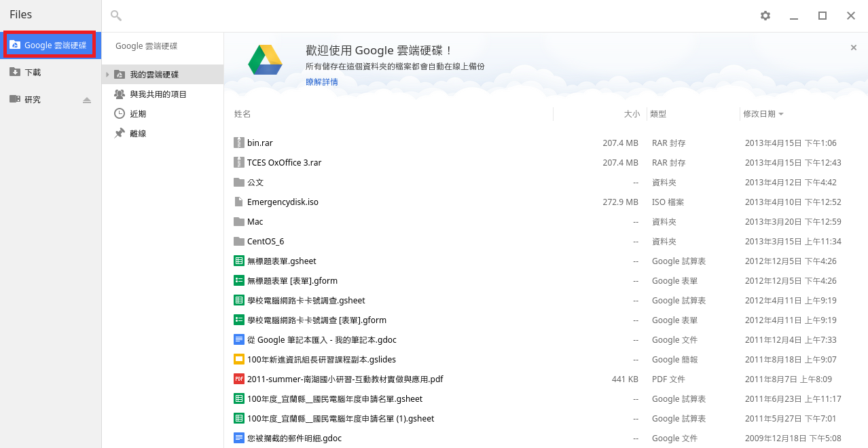Click the search magnifier icon

click(x=116, y=16)
